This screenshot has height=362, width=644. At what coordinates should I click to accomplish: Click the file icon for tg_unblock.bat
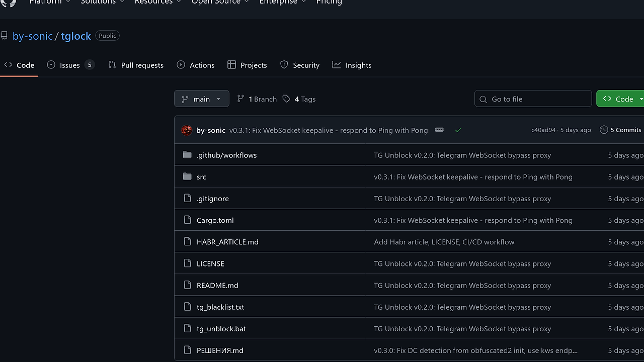click(187, 328)
